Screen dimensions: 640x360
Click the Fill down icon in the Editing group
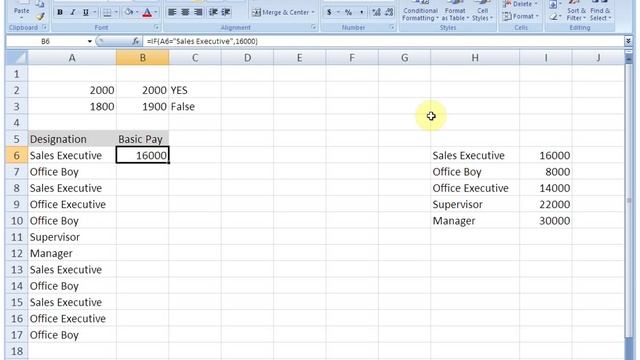[x=553, y=4]
